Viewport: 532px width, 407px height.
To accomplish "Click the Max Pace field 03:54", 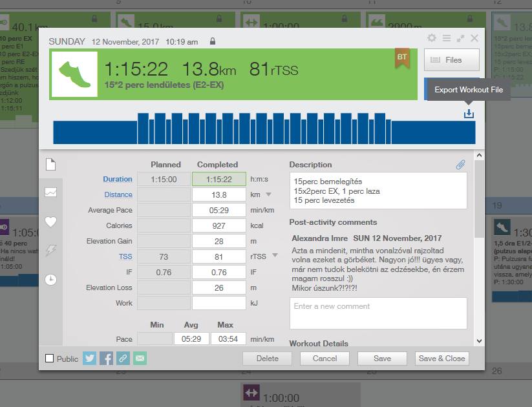I will (228, 339).
